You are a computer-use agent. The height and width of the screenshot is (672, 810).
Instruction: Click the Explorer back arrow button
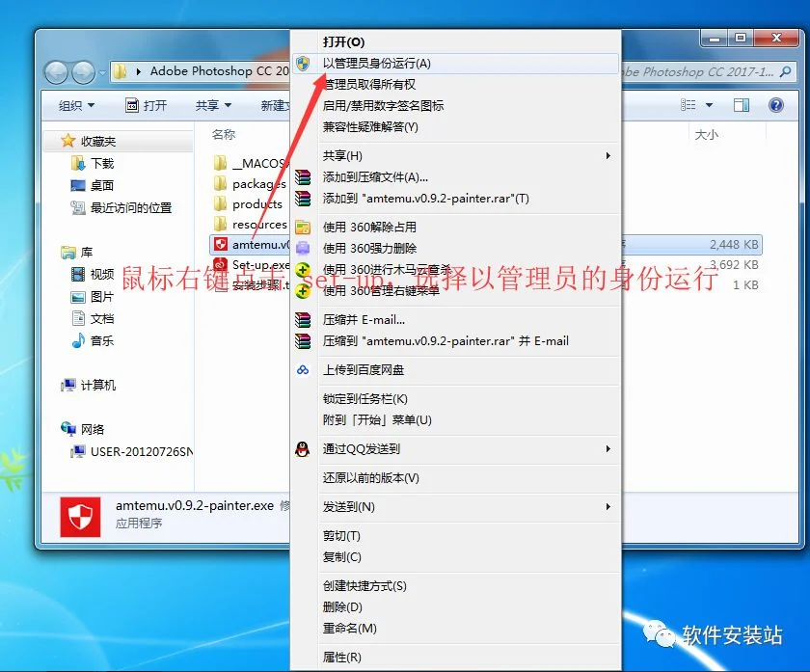point(56,72)
